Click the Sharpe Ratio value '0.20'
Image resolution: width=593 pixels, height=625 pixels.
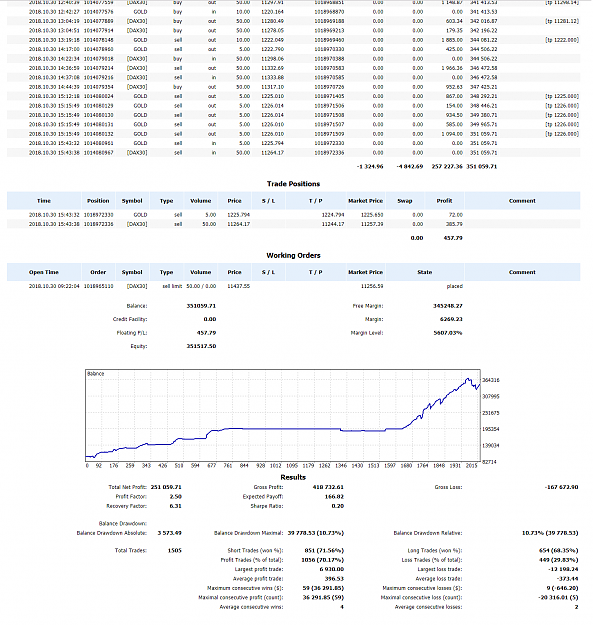(338, 506)
